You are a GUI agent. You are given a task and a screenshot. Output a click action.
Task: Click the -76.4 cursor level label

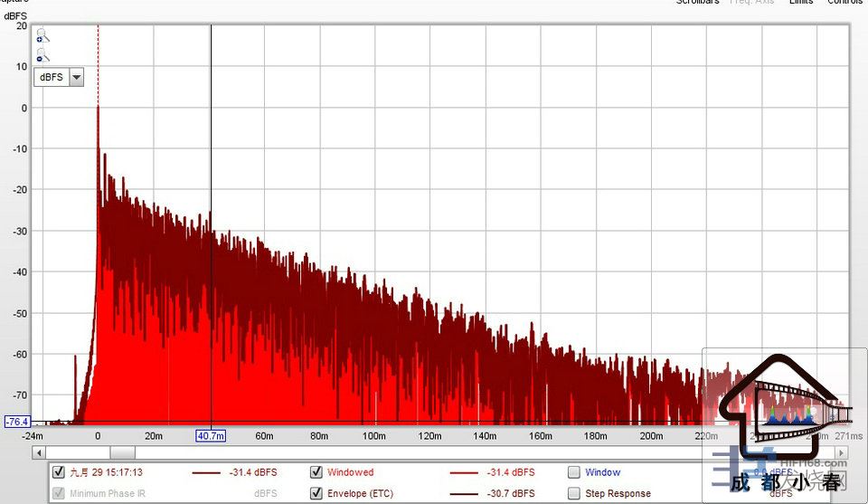pyautogui.click(x=17, y=422)
